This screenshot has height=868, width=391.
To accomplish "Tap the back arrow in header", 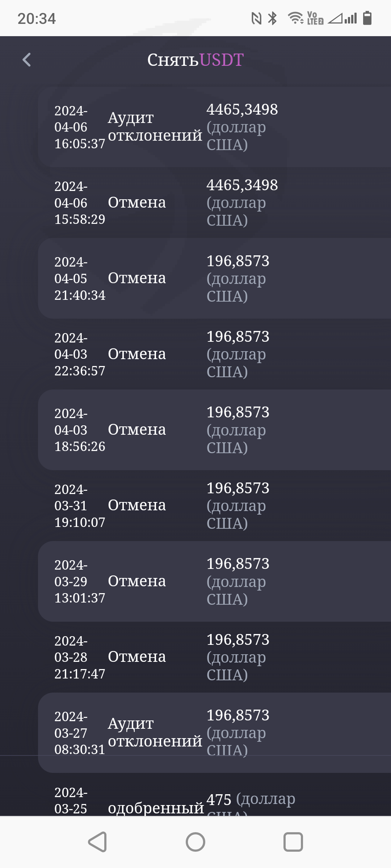I will 26,60.
